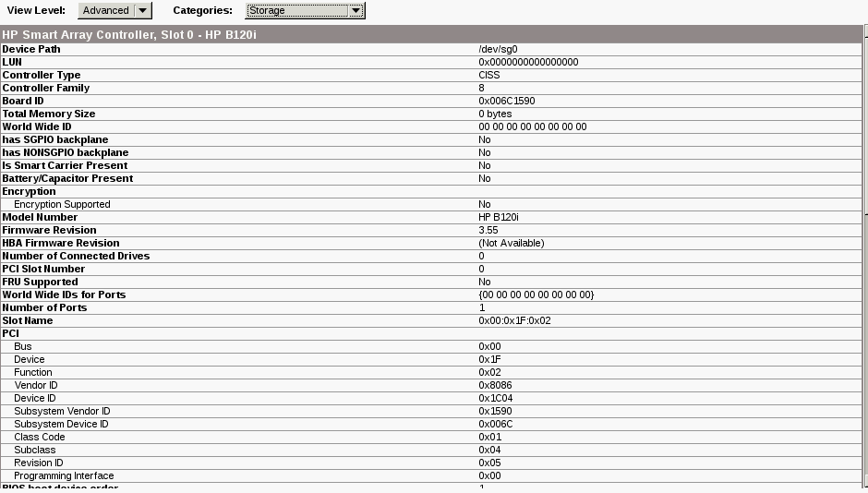This screenshot has height=493, width=868.
Task: Select Subsystem Vendor ID value 0x1590
Action: [495, 411]
